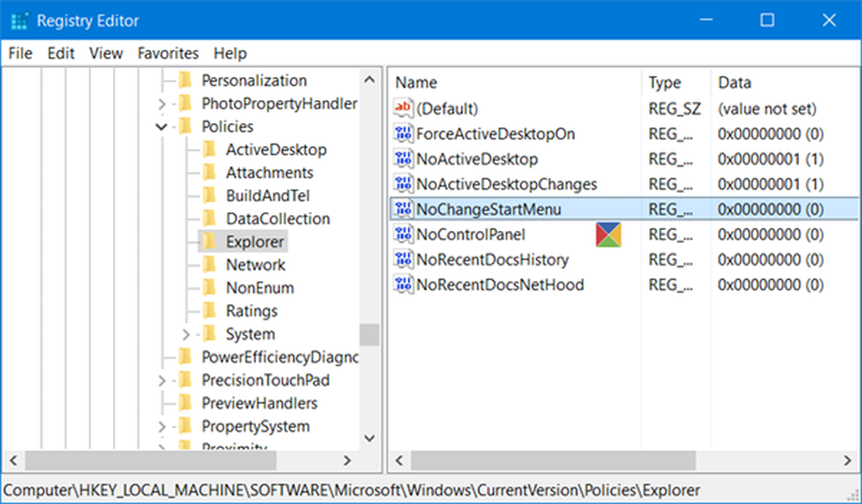This screenshot has height=504, width=862.
Task: Click the PreviewHandlers folder icon
Action: [x=185, y=403]
